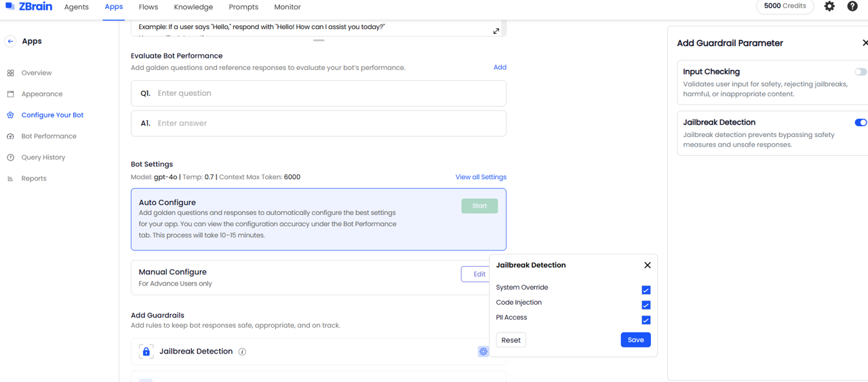
Task: Click the Jailbreak Detection info icon
Action: click(x=242, y=351)
